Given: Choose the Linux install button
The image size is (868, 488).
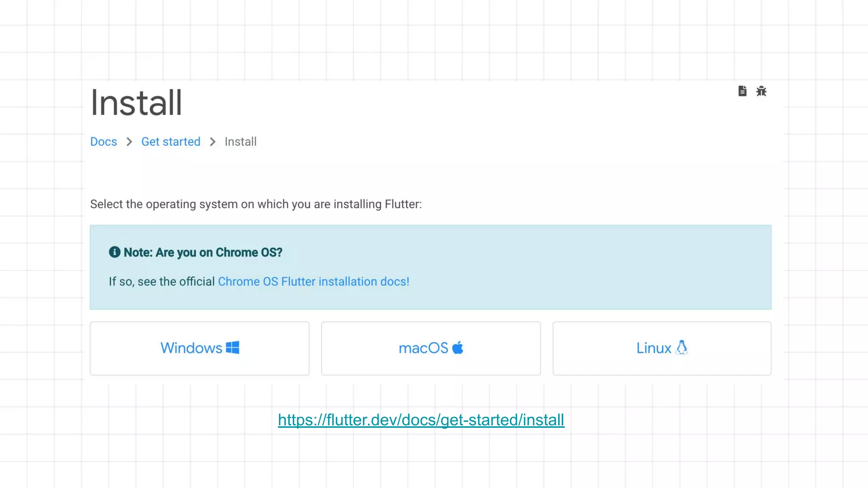Looking at the screenshot, I should point(662,348).
